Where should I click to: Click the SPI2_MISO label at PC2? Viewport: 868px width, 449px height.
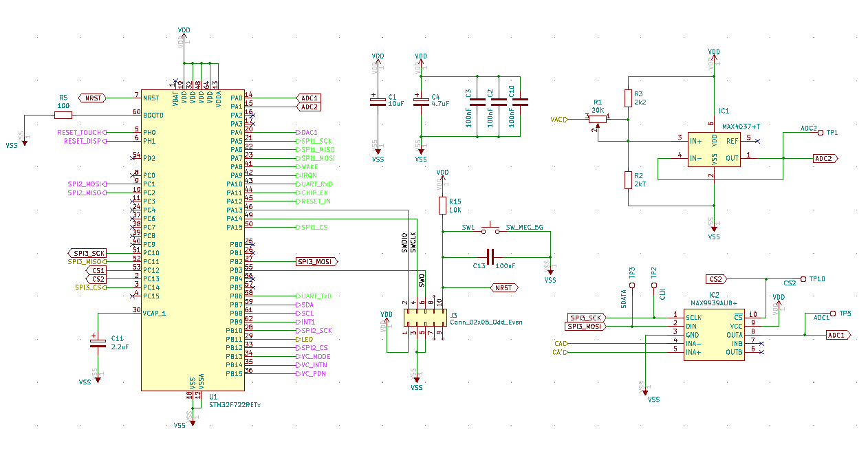pyautogui.click(x=87, y=193)
